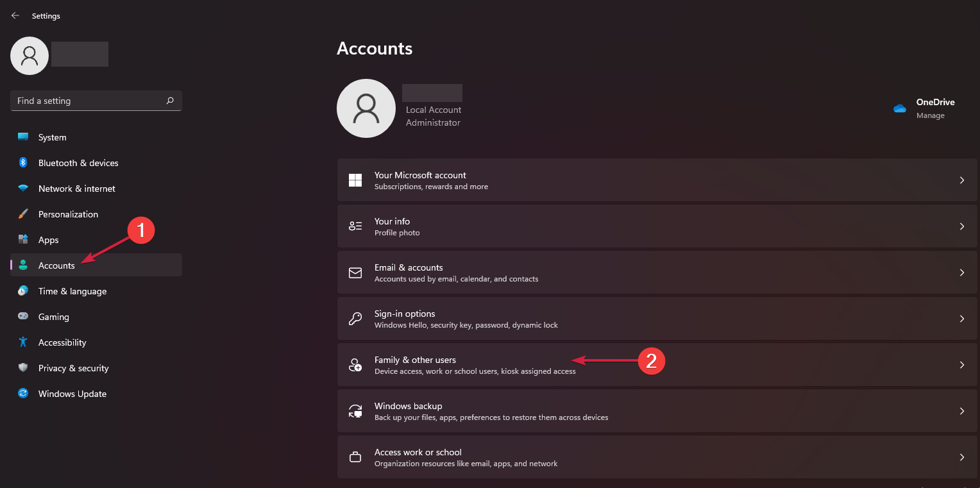Open Windows backup title text
Viewport: 980px width, 488px height.
(408, 406)
